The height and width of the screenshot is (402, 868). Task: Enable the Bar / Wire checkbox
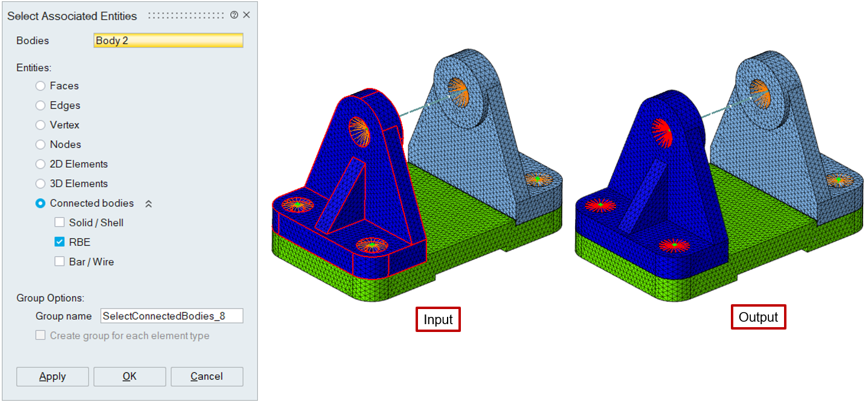pyautogui.click(x=59, y=262)
